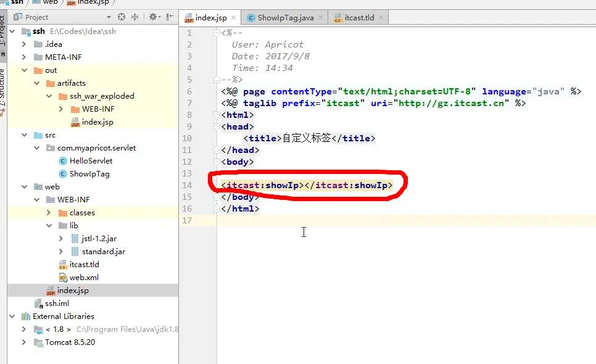The image size is (596, 364).
Task: Select the .idea folder
Action: tap(53, 44)
